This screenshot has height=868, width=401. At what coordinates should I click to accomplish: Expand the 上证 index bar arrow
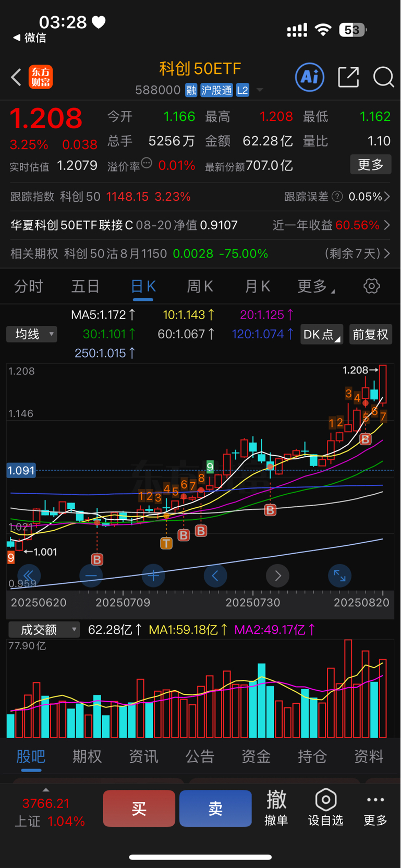[x=46, y=790]
